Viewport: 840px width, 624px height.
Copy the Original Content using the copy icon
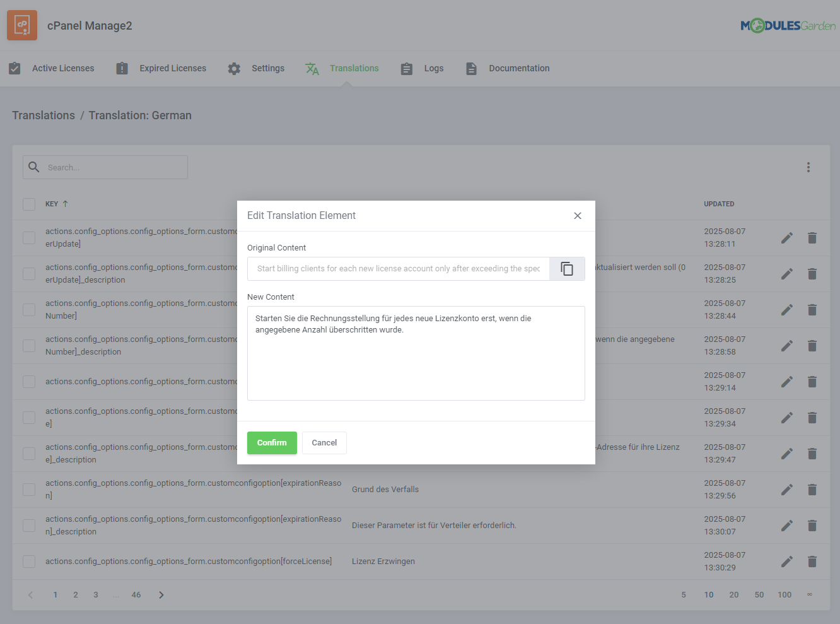click(566, 268)
